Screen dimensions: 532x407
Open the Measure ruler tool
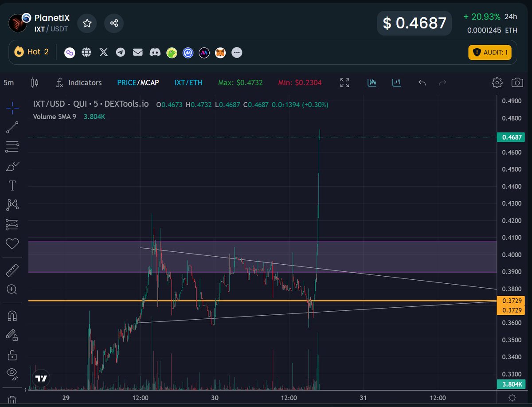(12, 270)
